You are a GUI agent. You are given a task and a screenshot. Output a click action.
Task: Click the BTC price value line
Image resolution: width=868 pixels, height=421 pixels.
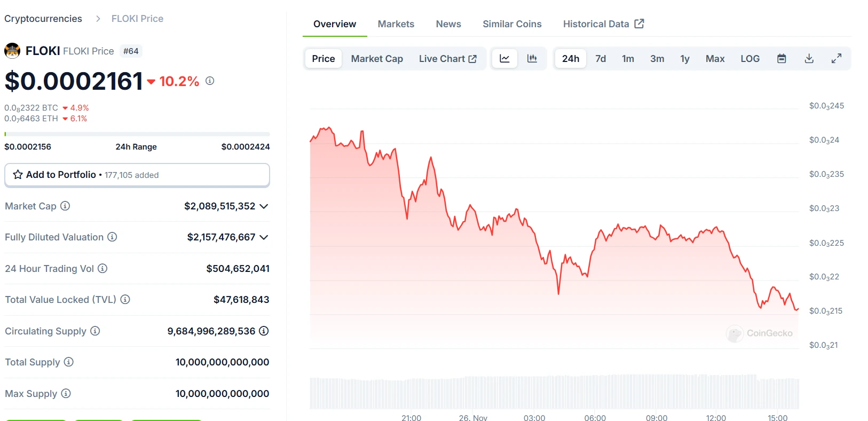tap(46, 108)
